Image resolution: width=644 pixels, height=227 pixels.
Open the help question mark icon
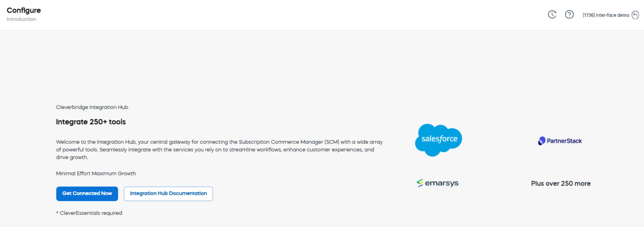click(x=569, y=15)
